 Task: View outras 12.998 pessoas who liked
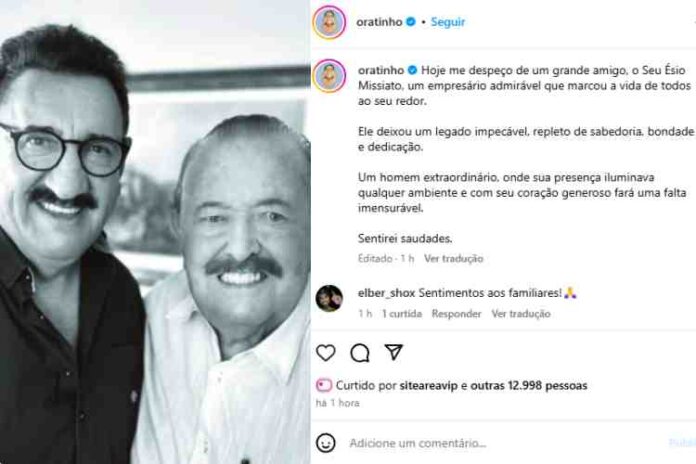pyautogui.click(x=529, y=385)
